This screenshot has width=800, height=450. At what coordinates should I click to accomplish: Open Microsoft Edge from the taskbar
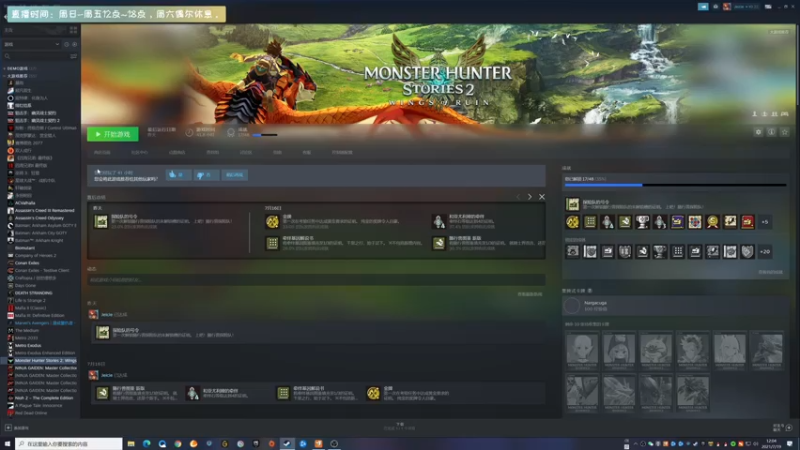coord(146,444)
